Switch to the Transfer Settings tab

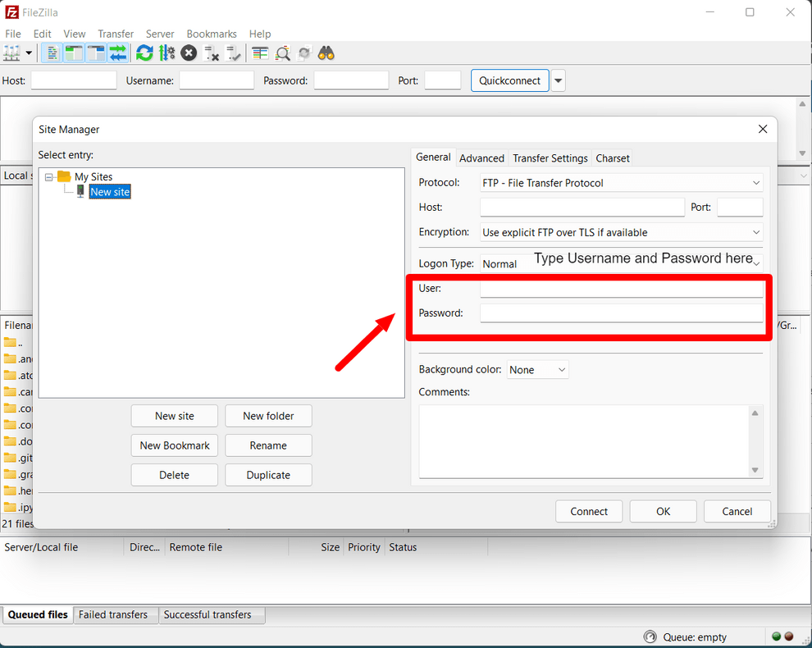pos(550,158)
